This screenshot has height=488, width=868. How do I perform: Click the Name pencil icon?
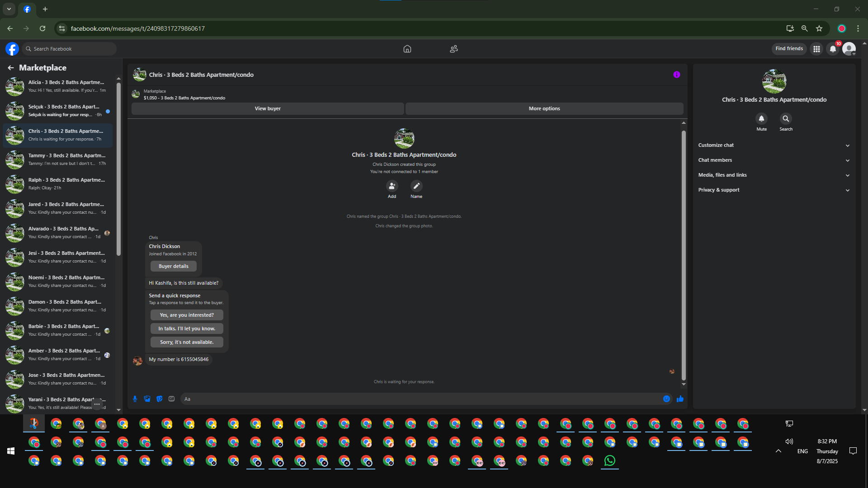click(416, 186)
